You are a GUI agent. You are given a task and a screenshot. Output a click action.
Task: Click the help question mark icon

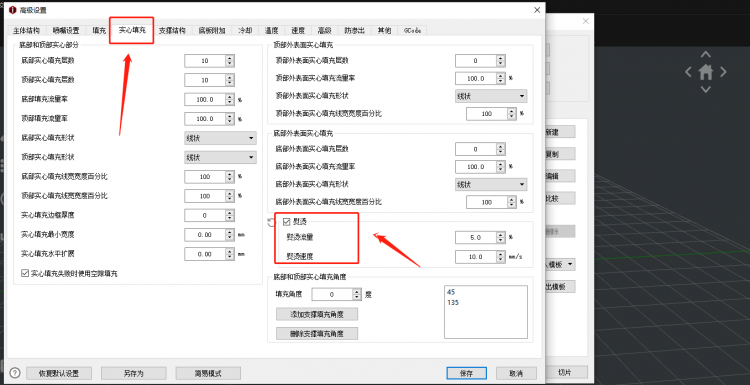pos(15,373)
